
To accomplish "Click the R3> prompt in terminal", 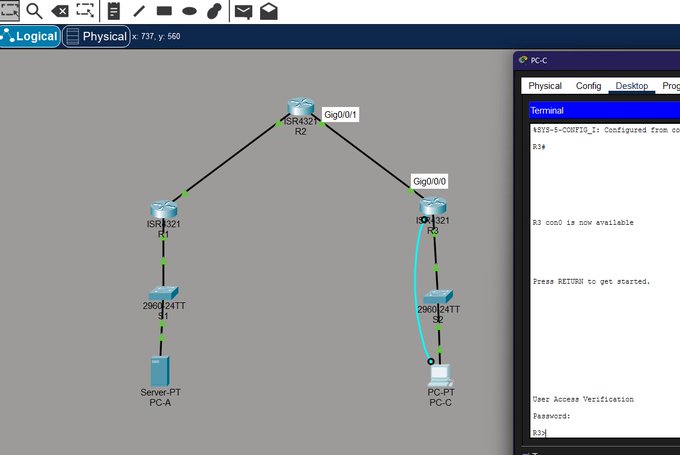I will coord(539,433).
